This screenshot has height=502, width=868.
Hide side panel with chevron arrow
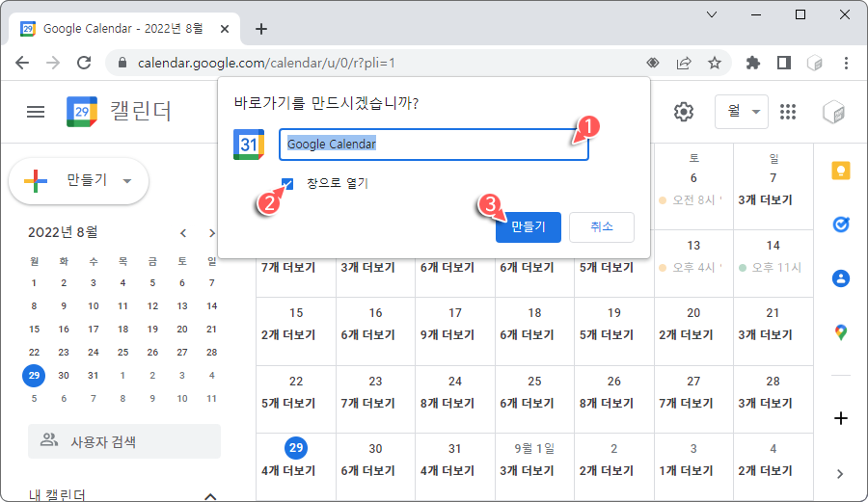coord(840,474)
